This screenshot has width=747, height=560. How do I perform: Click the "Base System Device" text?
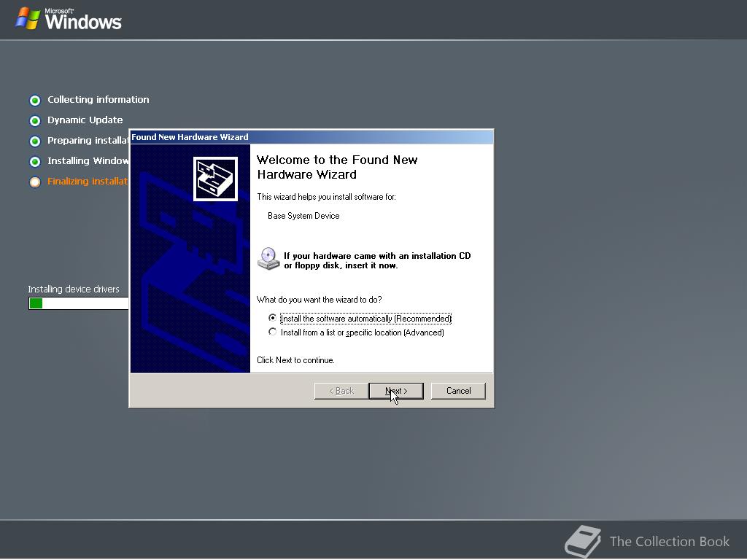point(303,216)
